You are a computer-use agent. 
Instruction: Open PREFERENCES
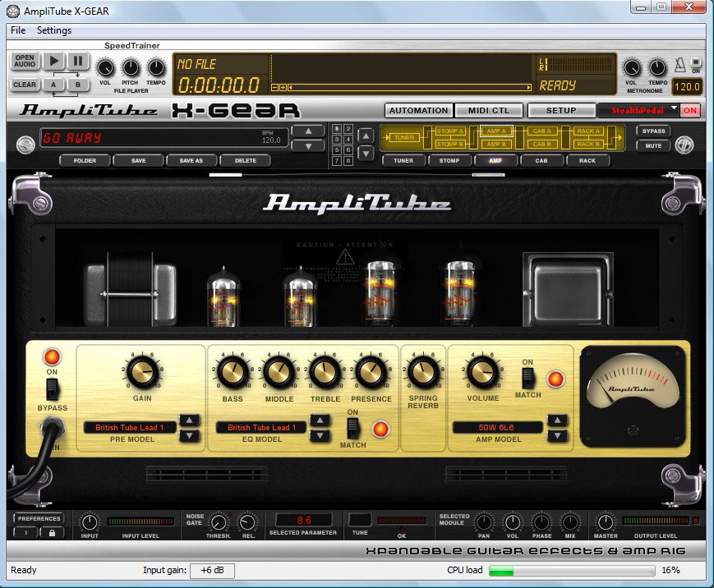pyautogui.click(x=39, y=518)
